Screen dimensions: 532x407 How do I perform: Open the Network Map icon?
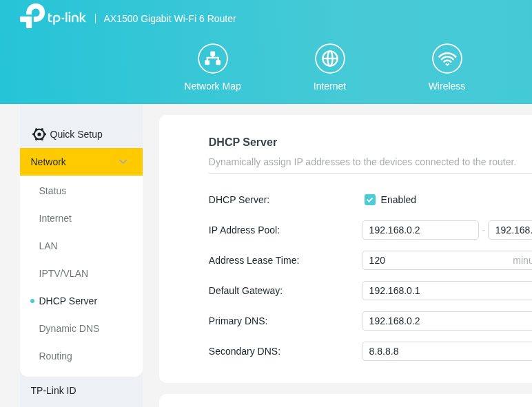pos(212,59)
